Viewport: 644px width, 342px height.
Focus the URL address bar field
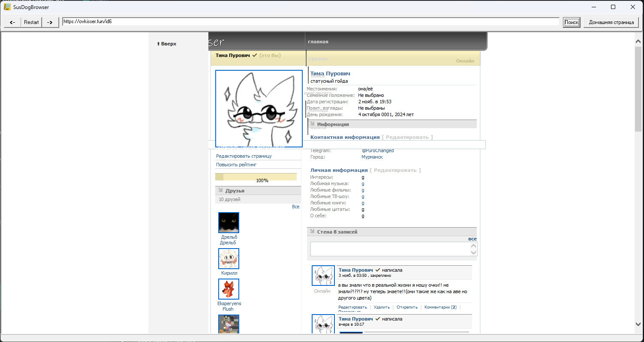click(310, 21)
